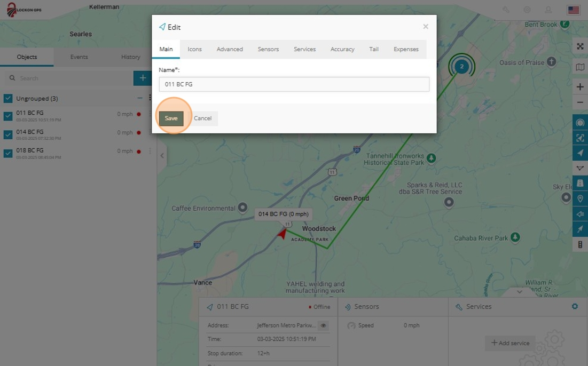Zoom in on the map with plus
Viewport: 588px width, 366px height.
pos(580,87)
